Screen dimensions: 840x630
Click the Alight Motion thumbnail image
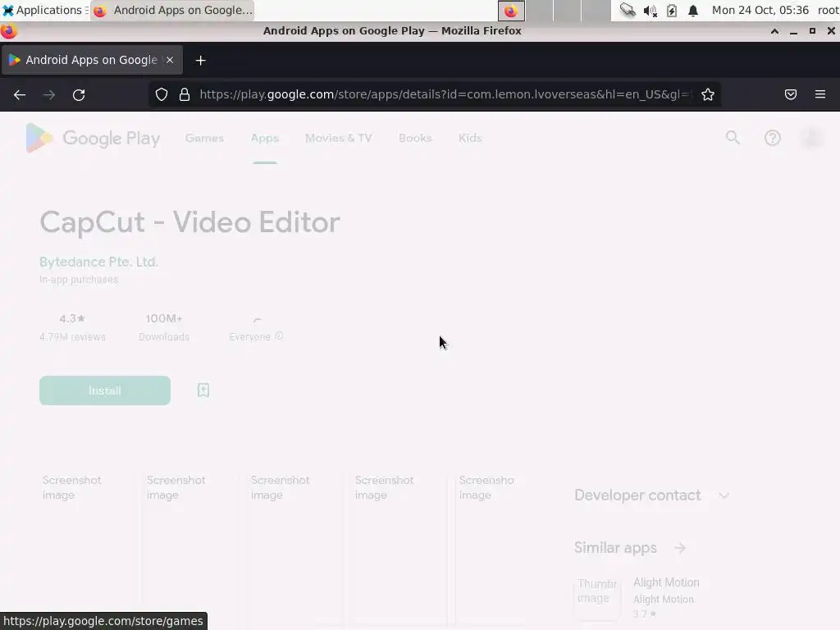pyautogui.click(x=598, y=597)
